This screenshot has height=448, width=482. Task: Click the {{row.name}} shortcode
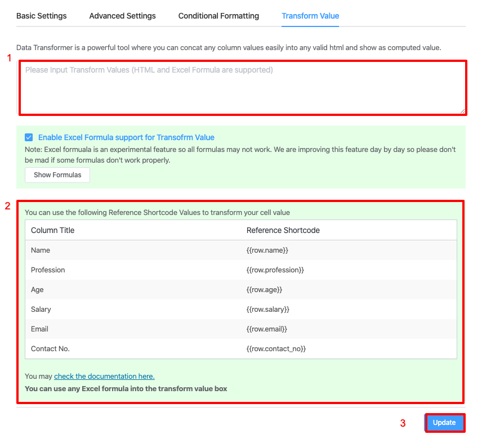(x=267, y=250)
